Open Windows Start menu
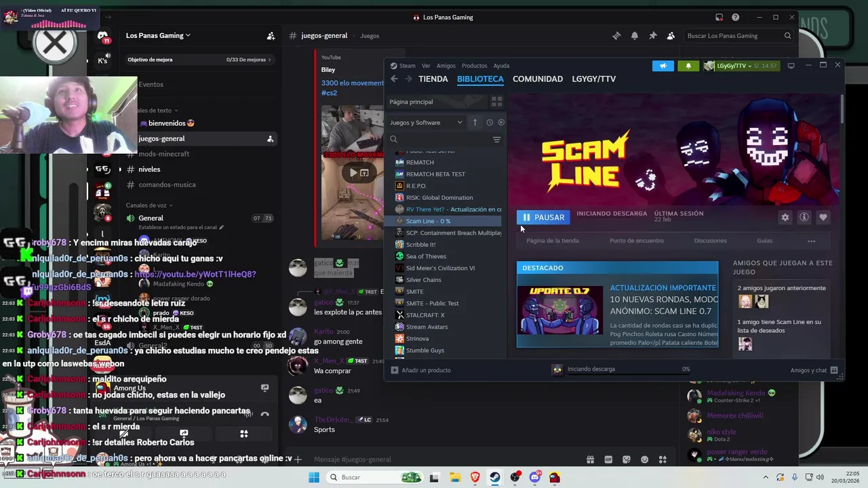868x488 pixels. pos(313,477)
